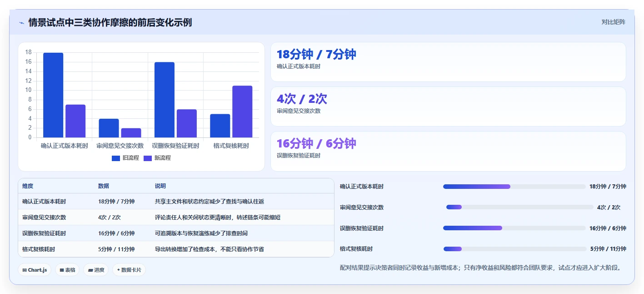Select the 进度 tag
This screenshot has height=294, width=644.
96,270
